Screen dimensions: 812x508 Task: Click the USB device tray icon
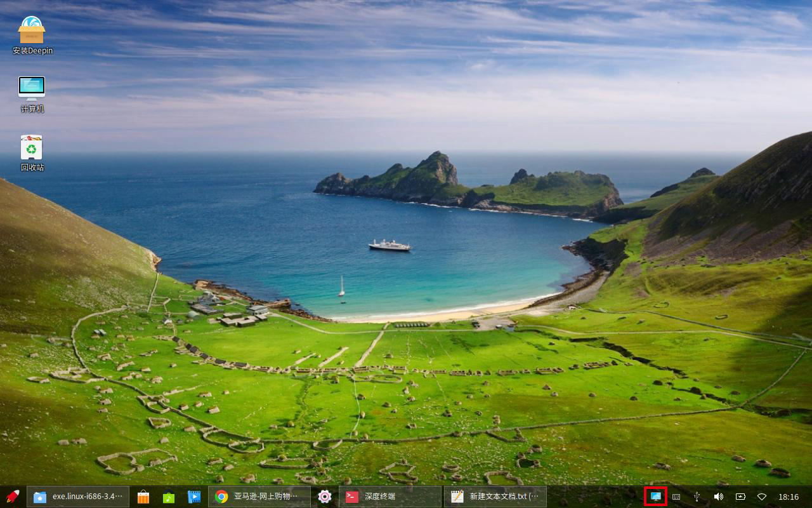(x=697, y=497)
